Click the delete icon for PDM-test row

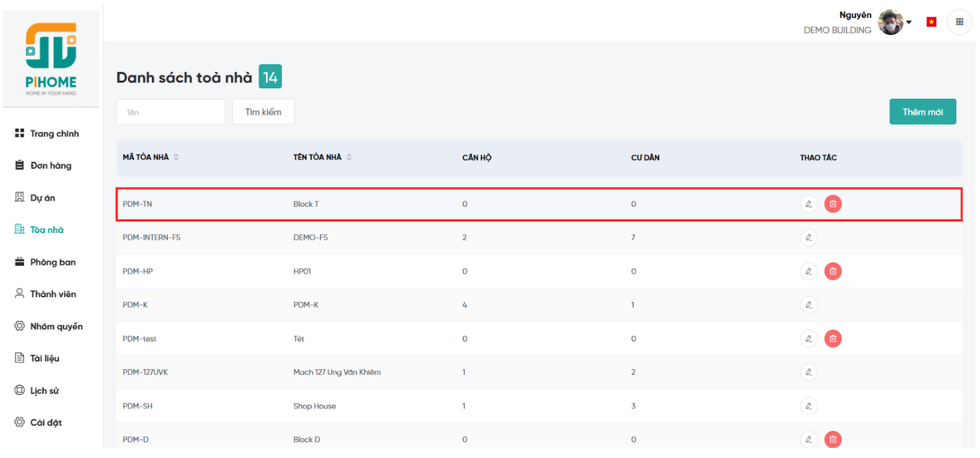point(832,339)
